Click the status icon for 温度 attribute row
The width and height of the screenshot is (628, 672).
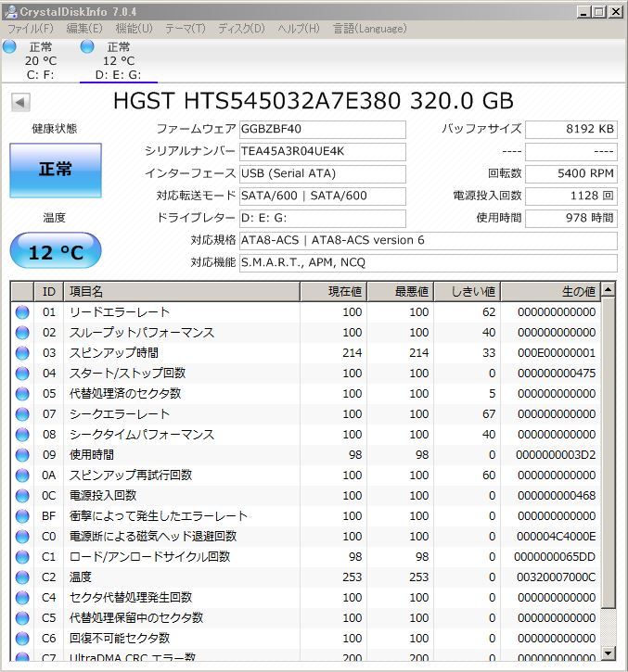21,577
